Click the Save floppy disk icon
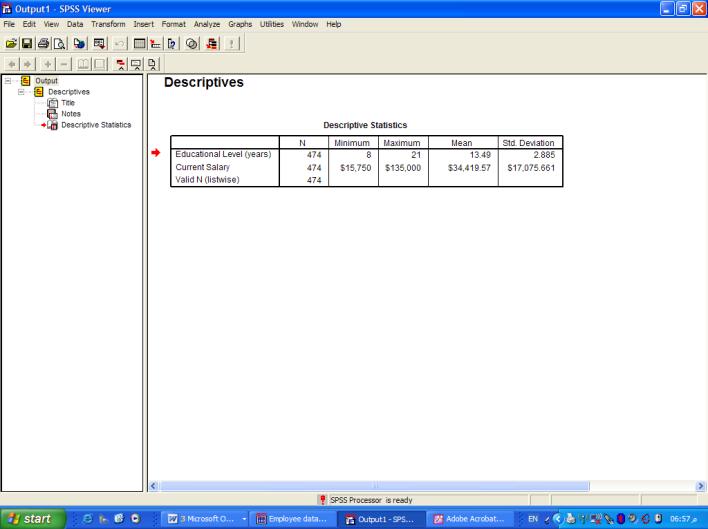 pos(27,43)
